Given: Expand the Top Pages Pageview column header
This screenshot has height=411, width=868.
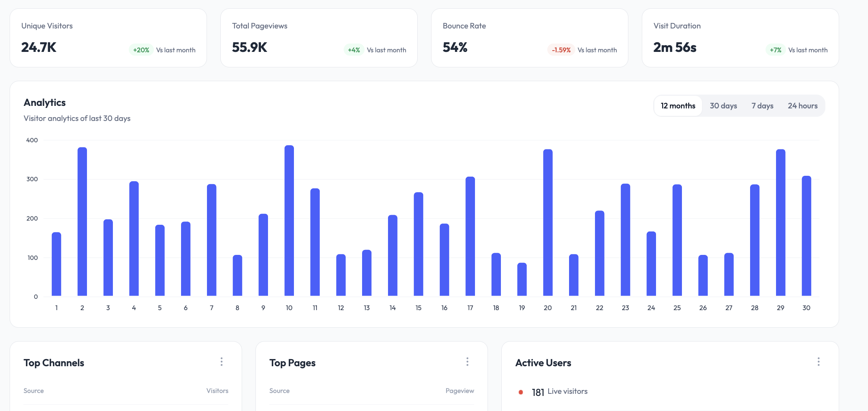Looking at the screenshot, I should coord(460,390).
